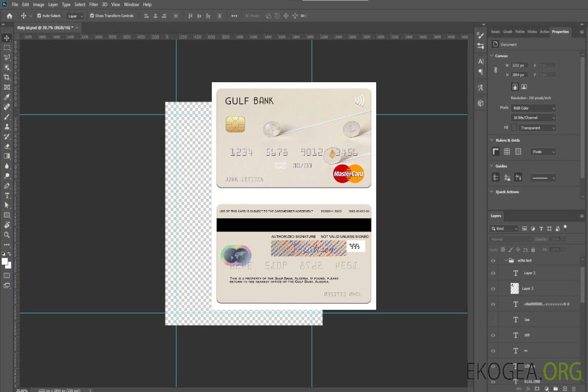Pick the Zoom tool in the toolbar
The width and height of the screenshot is (588, 392).
(x=7, y=235)
